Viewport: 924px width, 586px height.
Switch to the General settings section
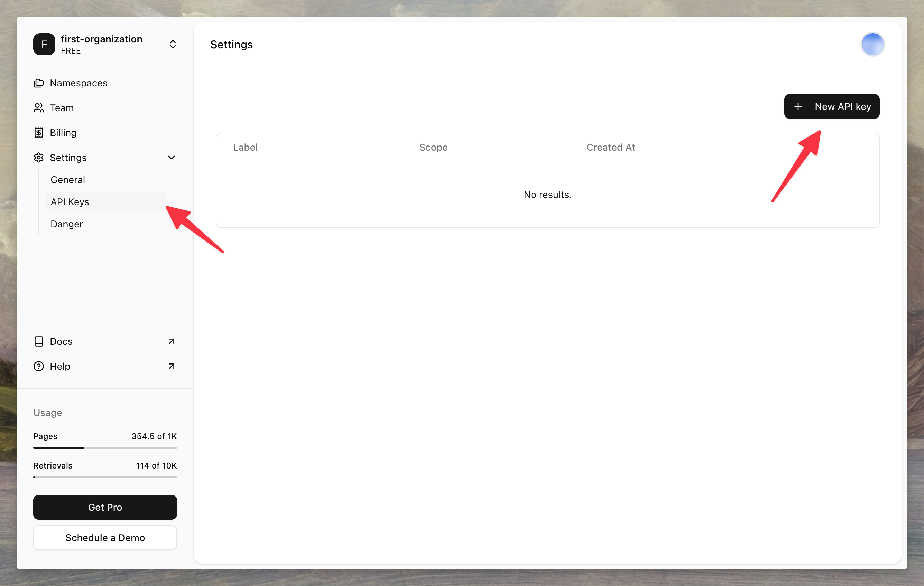point(68,179)
